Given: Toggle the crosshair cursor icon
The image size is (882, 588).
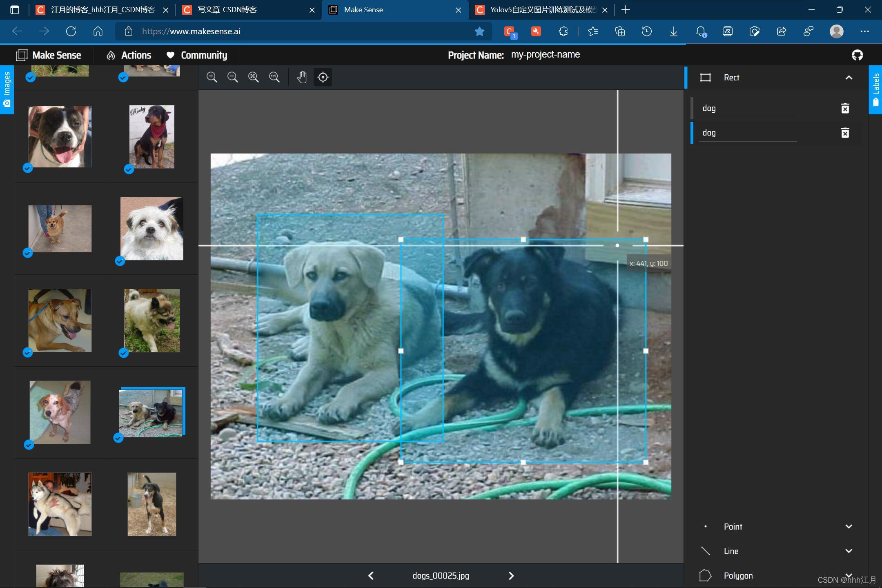Looking at the screenshot, I should pos(323,77).
